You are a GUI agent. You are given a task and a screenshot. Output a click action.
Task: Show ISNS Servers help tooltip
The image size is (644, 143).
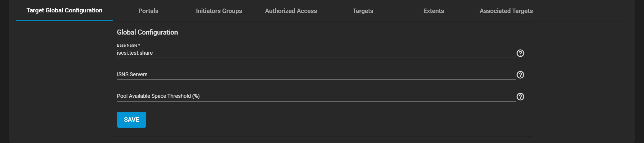(520, 75)
